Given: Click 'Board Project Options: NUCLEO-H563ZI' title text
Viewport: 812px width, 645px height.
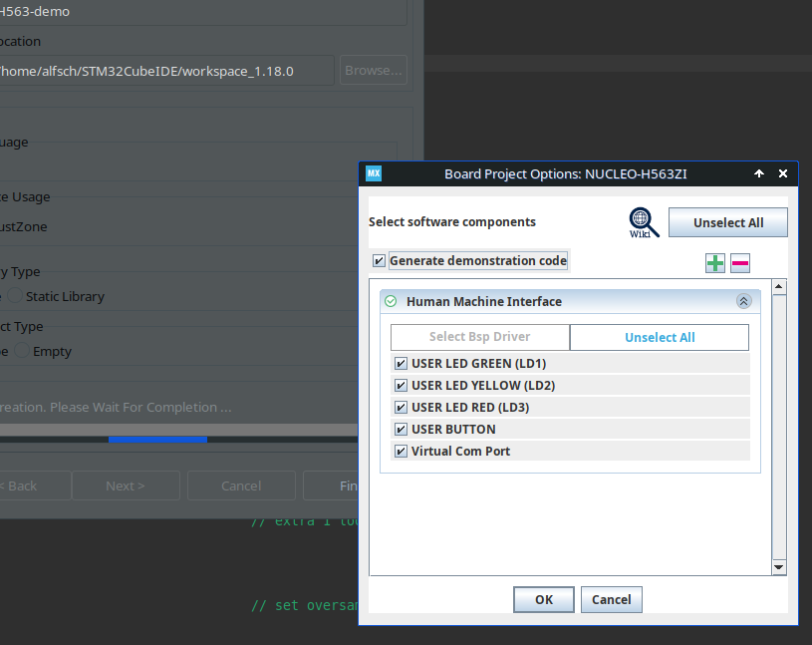Looking at the screenshot, I should tap(566, 174).
